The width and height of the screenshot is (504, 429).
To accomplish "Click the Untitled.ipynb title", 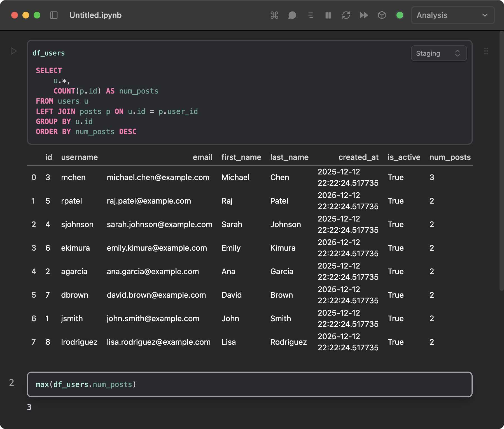I will 96,15.
